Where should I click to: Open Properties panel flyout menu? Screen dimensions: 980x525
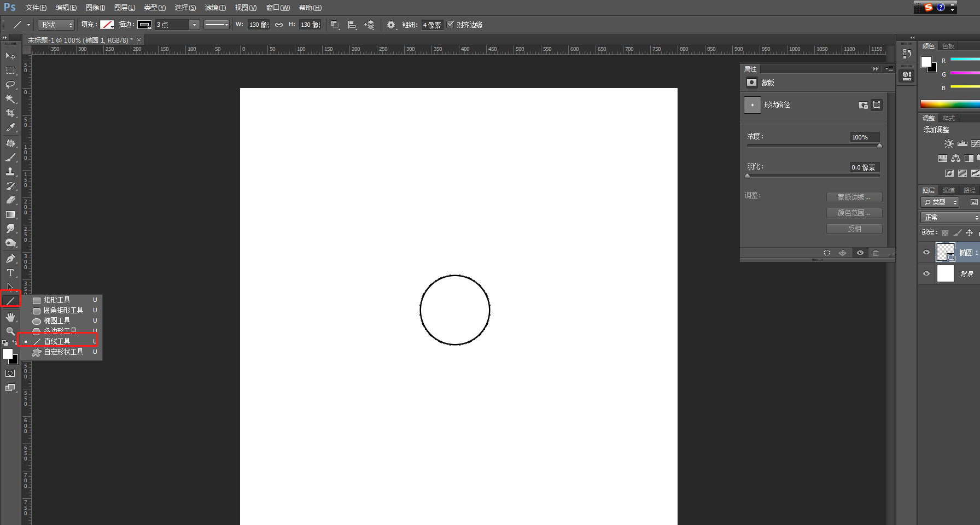[890, 69]
